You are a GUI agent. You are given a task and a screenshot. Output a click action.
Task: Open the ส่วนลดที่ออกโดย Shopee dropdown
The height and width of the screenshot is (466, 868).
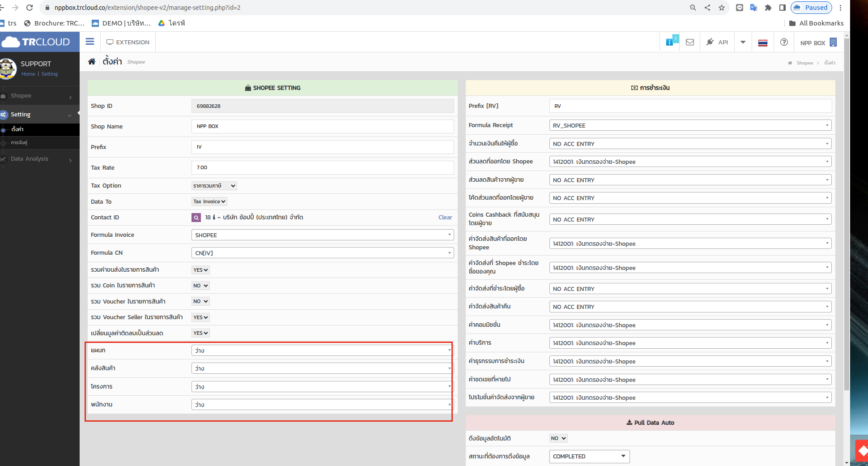[690, 162]
